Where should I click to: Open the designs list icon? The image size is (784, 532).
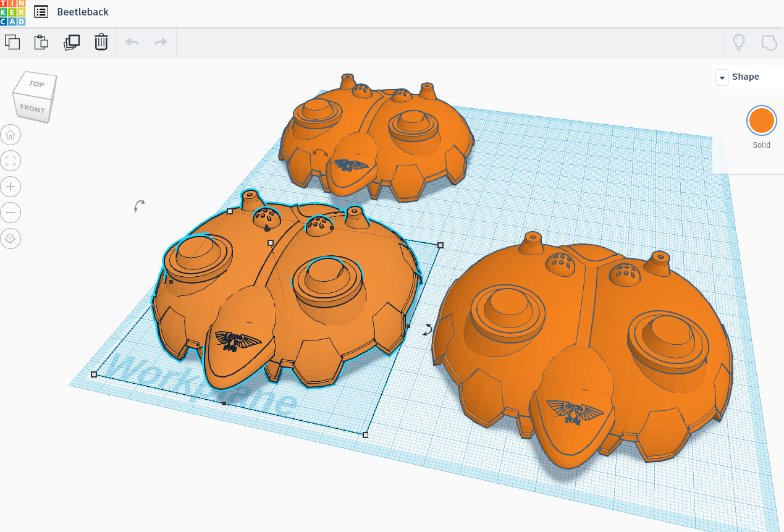[41, 12]
